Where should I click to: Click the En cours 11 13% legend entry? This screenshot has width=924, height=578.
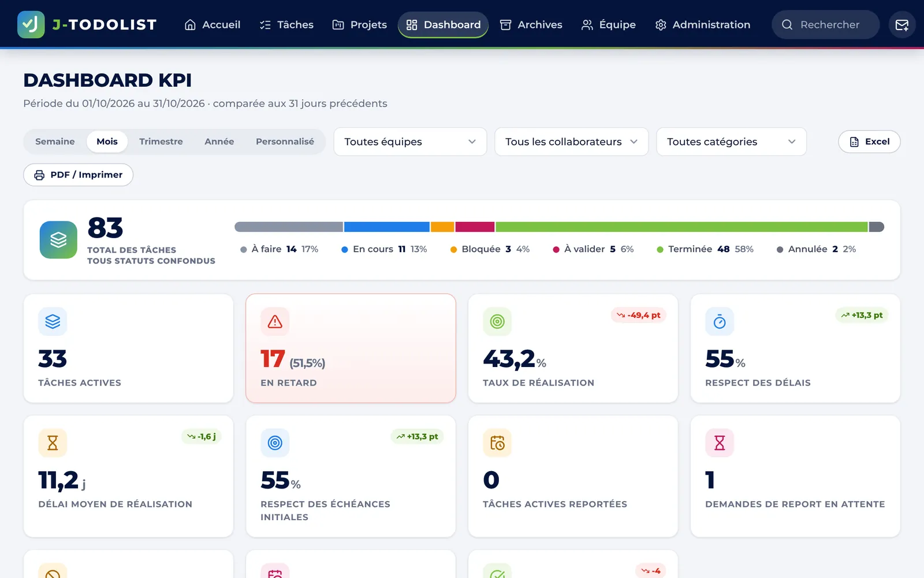[x=384, y=249]
